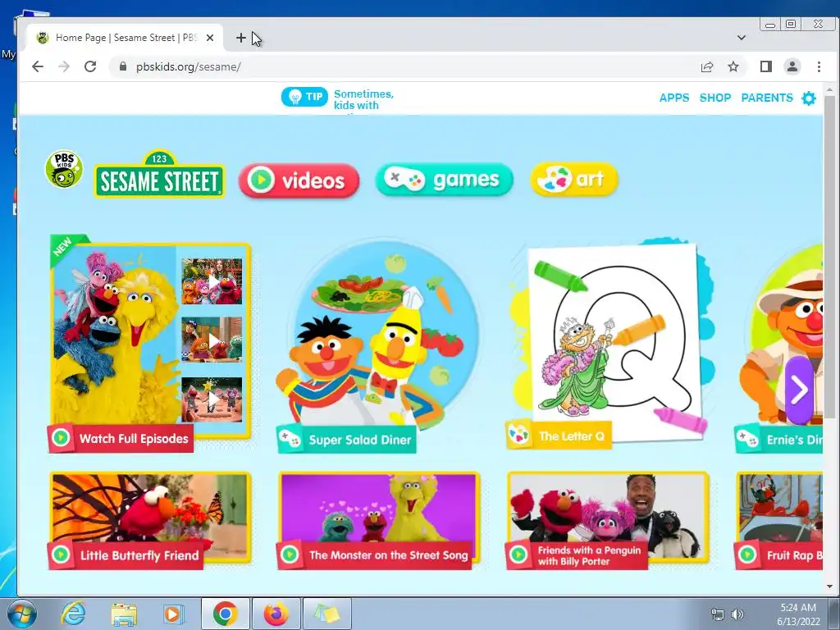Go forward in Chrome browser
This screenshot has height=630, width=840.
point(64,66)
